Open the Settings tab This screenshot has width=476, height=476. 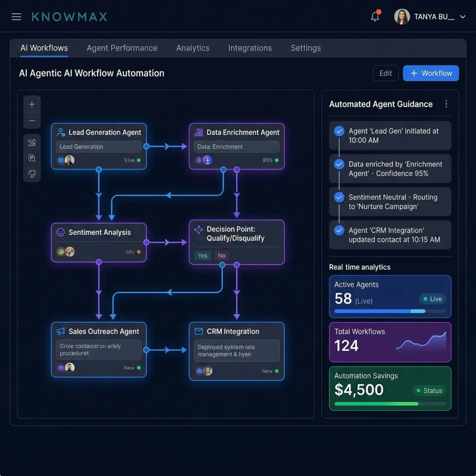(306, 48)
